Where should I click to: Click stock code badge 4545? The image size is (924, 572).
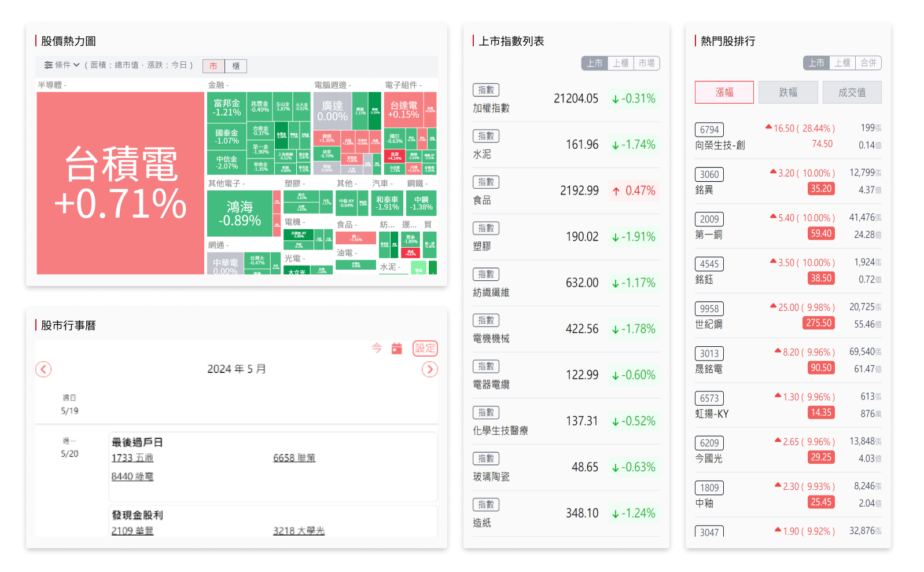(709, 264)
